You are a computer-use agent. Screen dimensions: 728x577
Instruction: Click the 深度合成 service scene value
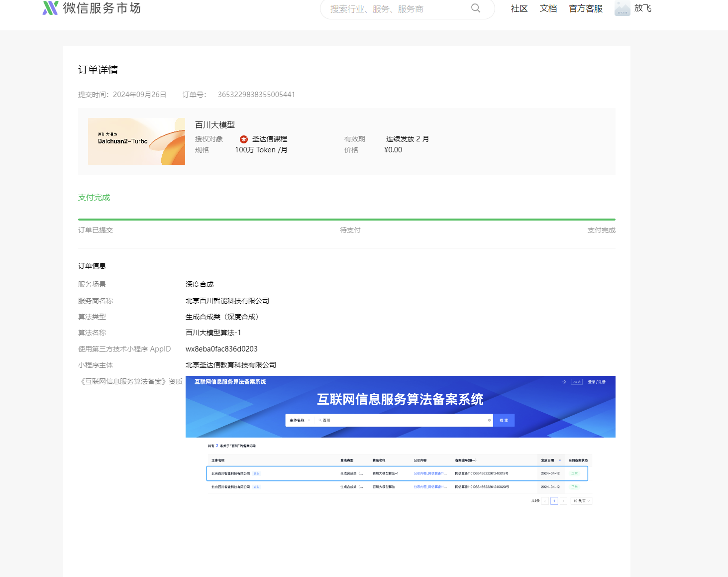point(200,284)
